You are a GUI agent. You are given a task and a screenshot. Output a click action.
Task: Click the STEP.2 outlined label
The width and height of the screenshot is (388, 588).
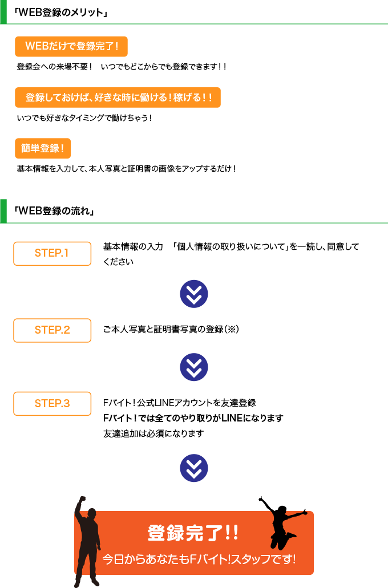[x=52, y=330]
